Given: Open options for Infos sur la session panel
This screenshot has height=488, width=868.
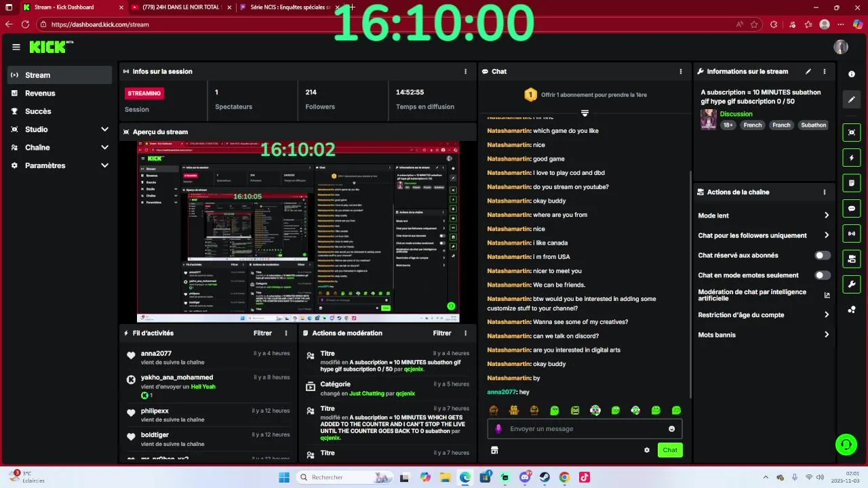Looking at the screenshot, I should 465,71.
